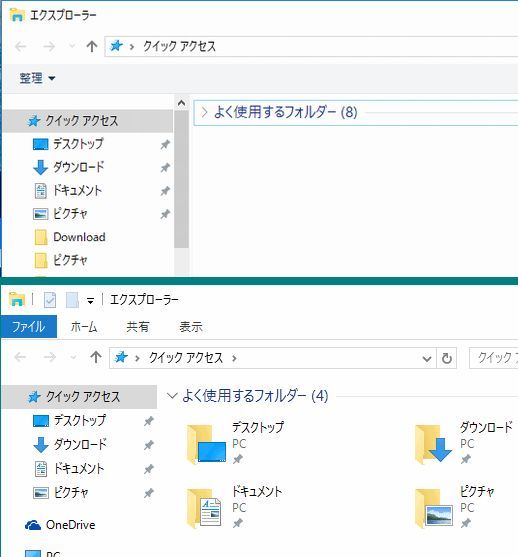Click the Properties quick access toolbar icon

coord(50,300)
